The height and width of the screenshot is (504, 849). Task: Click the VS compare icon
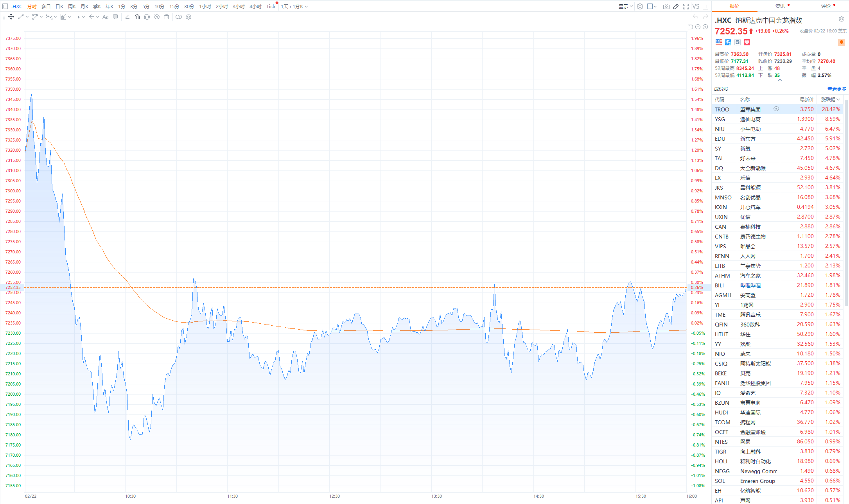[696, 6]
